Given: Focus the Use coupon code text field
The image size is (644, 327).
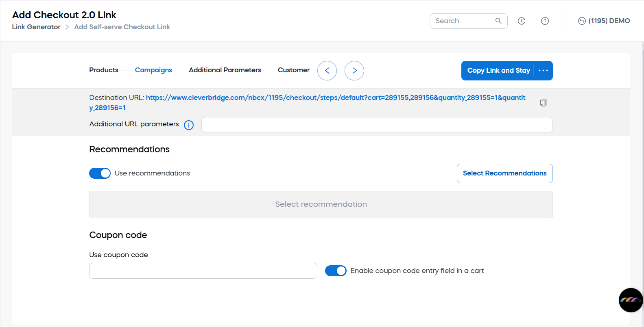Looking at the screenshot, I should pos(203,271).
